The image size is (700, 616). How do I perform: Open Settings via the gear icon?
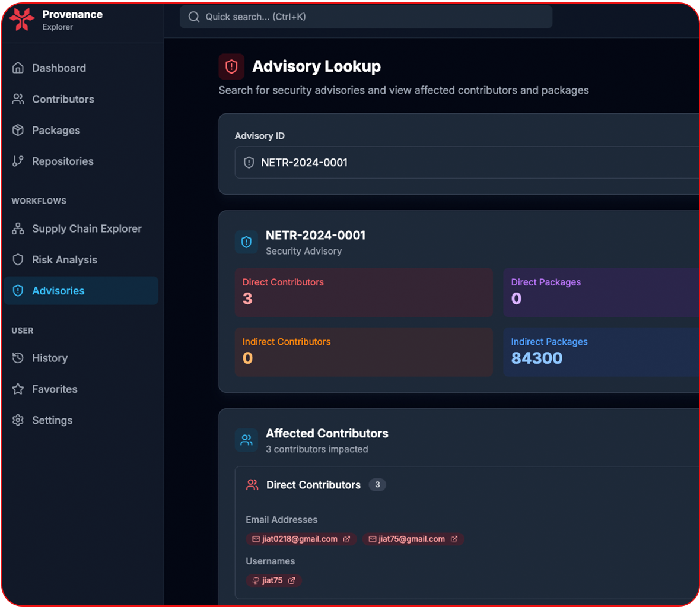pyautogui.click(x=18, y=420)
